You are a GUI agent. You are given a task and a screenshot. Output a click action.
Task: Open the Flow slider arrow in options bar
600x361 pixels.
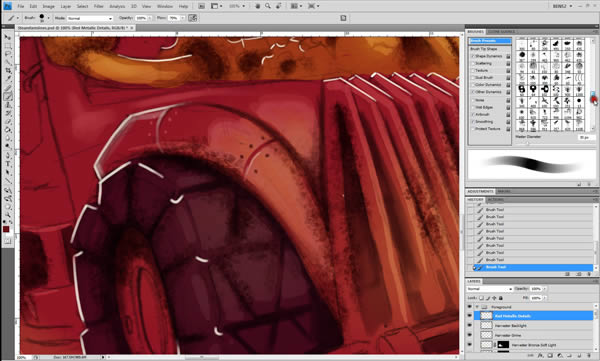point(183,18)
